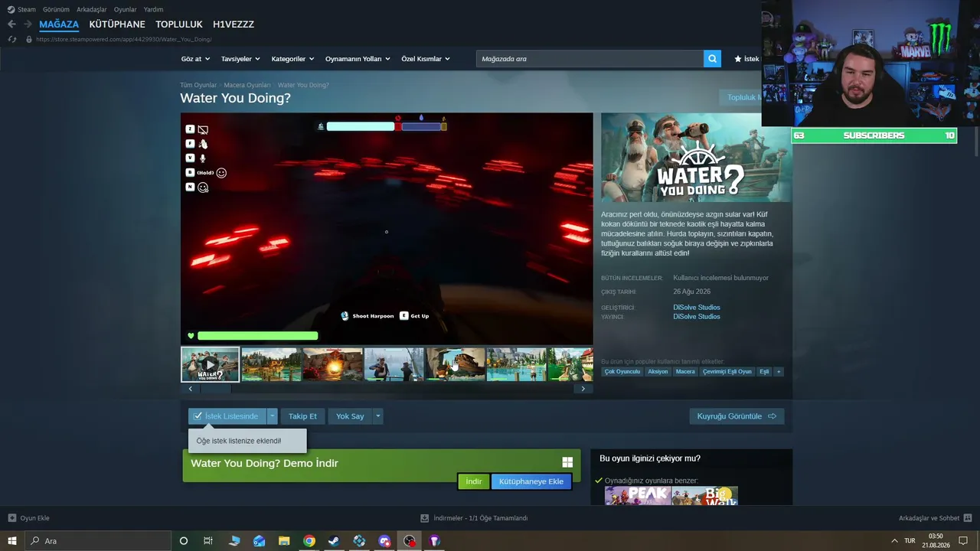The image size is (980, 551).
Task: Click the Water You Doing header image
Action: tap(696, 158)
